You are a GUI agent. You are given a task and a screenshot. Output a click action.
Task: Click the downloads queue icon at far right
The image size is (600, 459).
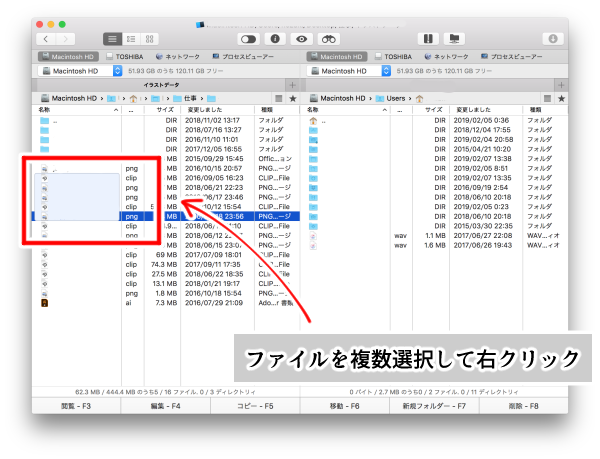click(x=552, y=38)
